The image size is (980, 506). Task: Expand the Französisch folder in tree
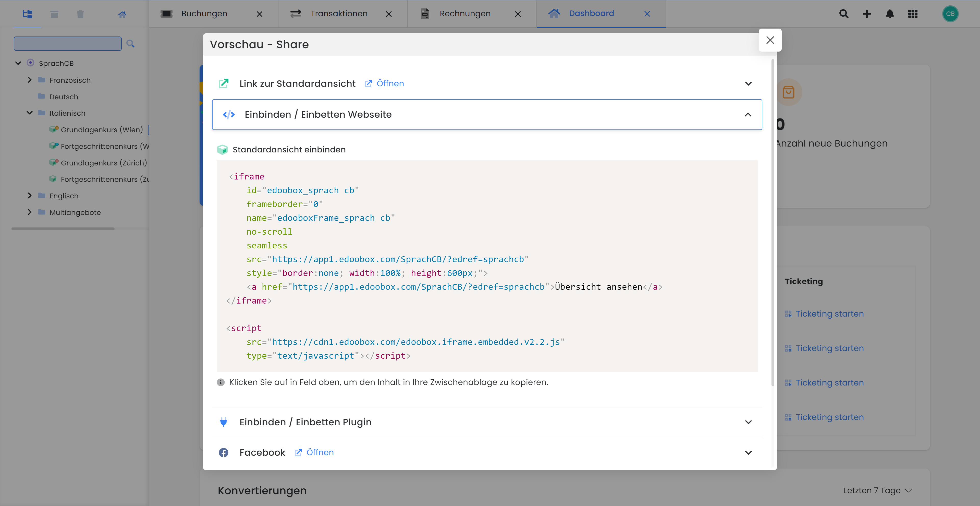coord(30,80)
